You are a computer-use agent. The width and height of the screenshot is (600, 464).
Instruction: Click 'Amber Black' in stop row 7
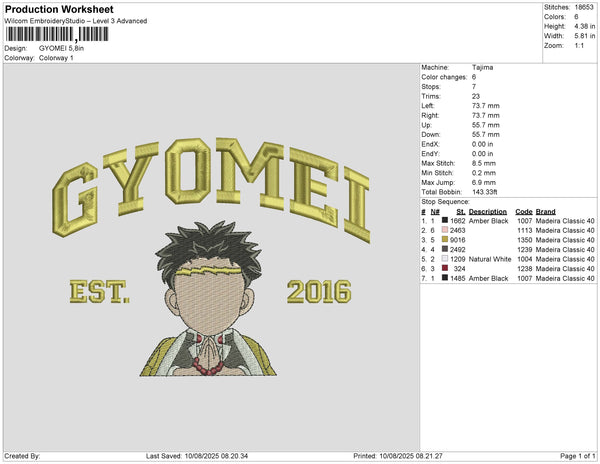pyautogui.click(x=488, y=278)
